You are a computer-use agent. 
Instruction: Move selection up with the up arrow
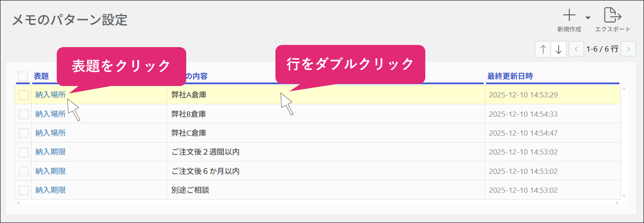point(543,49)
